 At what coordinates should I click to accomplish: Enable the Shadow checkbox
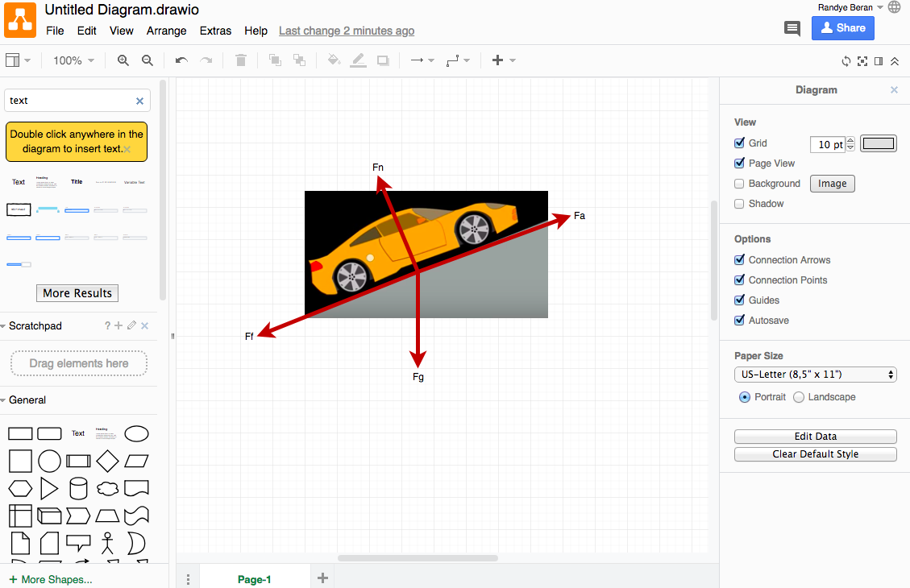click(x=740, y=204)
